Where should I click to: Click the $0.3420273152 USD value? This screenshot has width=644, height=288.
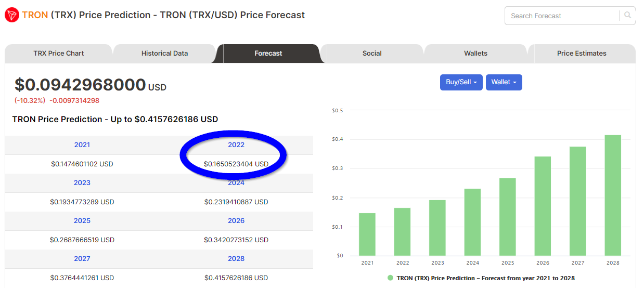(236, 240)
